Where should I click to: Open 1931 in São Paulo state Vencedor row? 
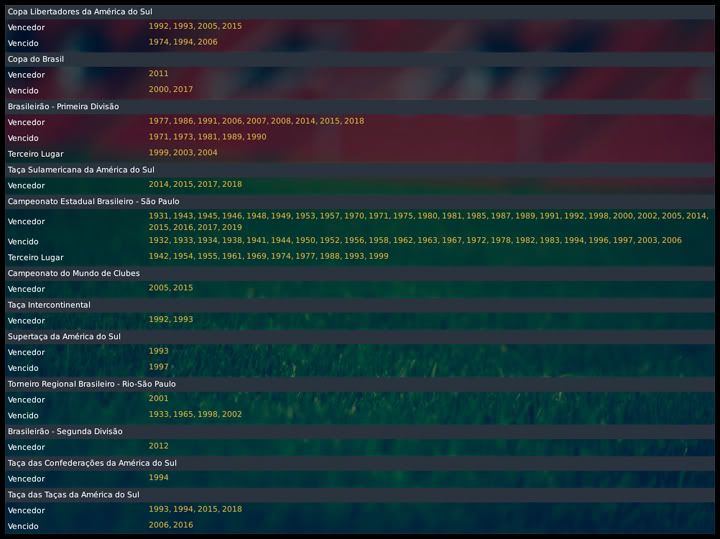(158, 216)
